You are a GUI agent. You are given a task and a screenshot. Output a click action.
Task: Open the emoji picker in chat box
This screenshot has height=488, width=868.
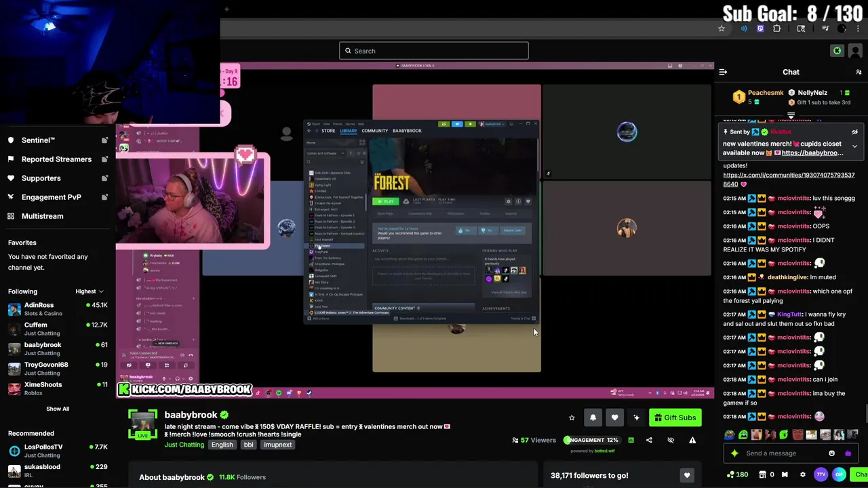click(x=832, y=453)
